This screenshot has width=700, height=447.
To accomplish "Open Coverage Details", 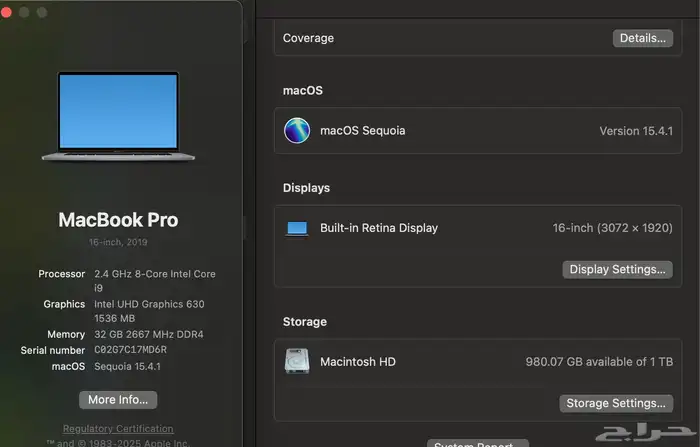I will (643, 38).
